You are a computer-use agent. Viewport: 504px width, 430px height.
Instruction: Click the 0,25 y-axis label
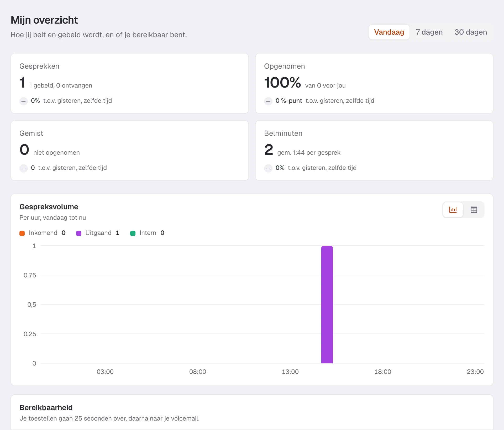(30, 334)
